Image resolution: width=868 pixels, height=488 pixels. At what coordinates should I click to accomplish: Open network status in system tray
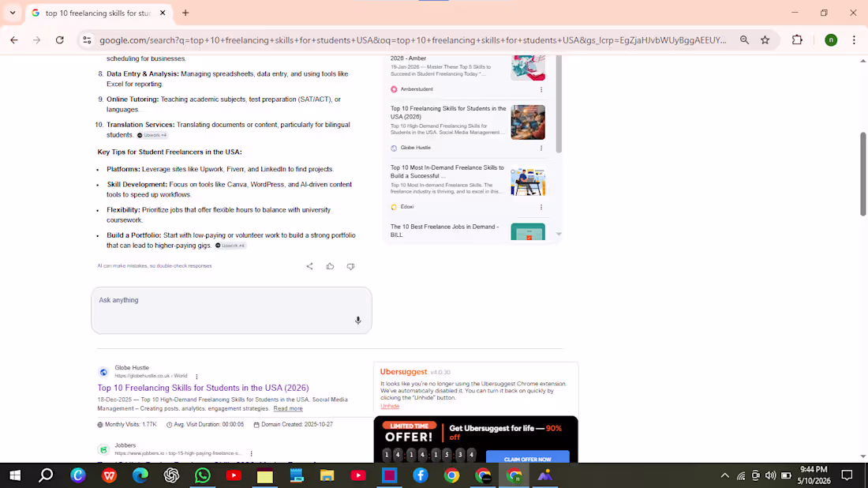(x=741, y=475)
